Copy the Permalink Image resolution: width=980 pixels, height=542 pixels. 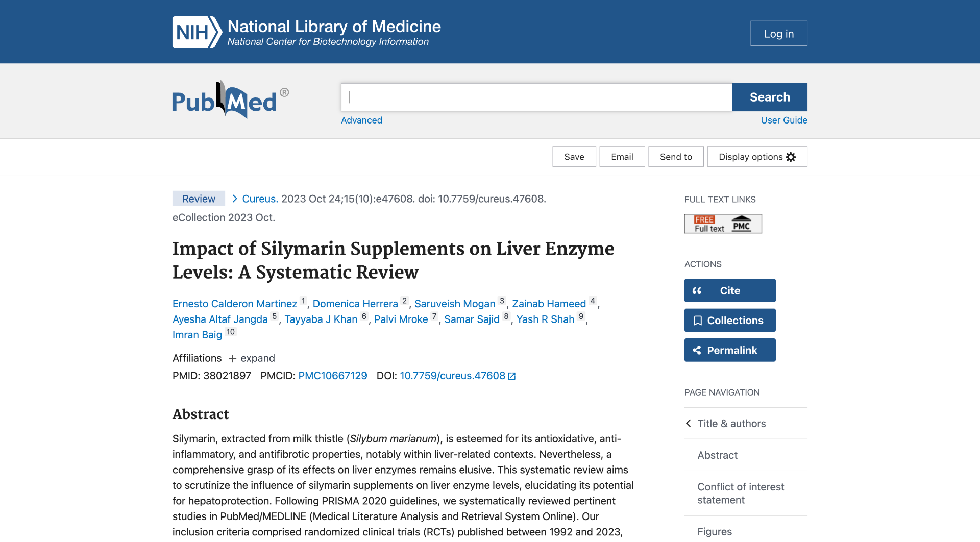coord(730,350)
